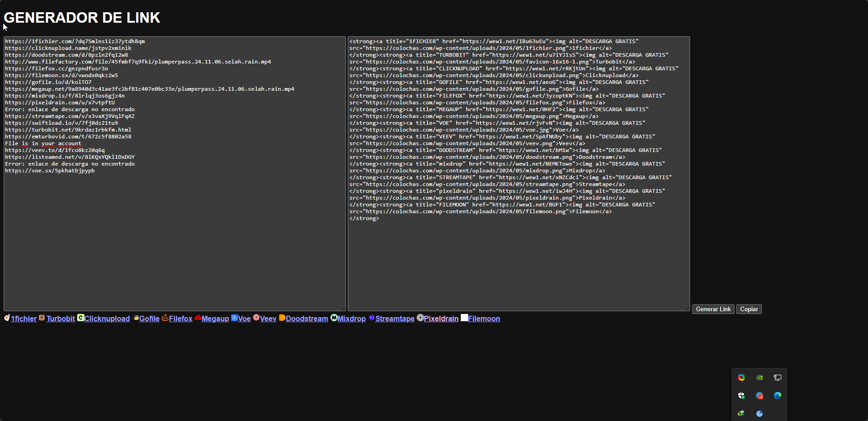Click the blue Streamtape icon

tap(372, 318)
